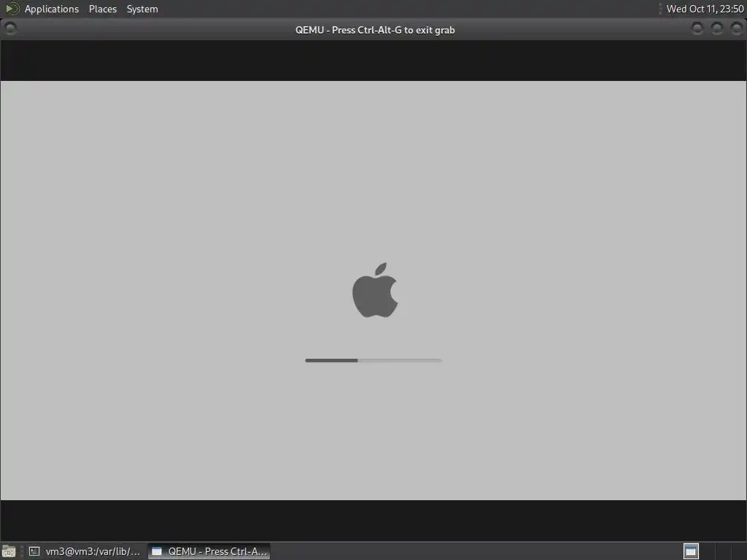Close the QEMU window
Viewport: 747px width, 560px height.
tap(736, 29)
